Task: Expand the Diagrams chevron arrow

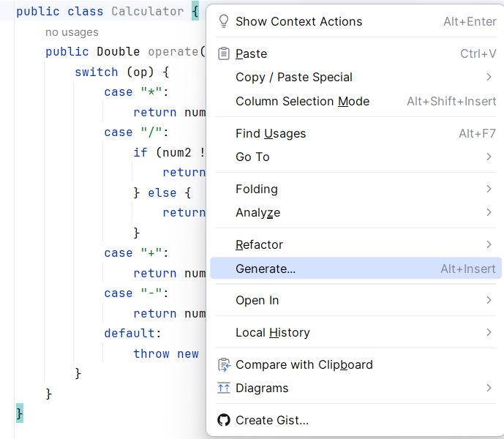Action: point(489,389)
